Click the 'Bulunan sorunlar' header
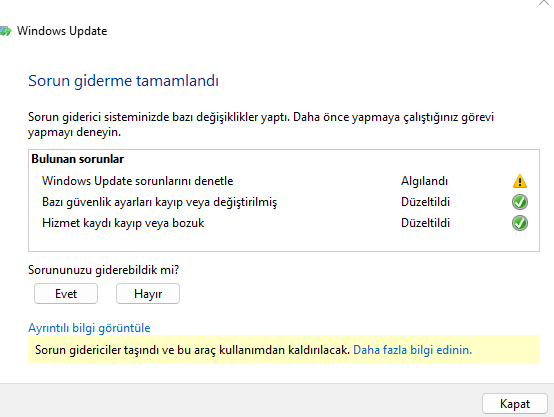The image size is (554, 417). pos(77,159)
